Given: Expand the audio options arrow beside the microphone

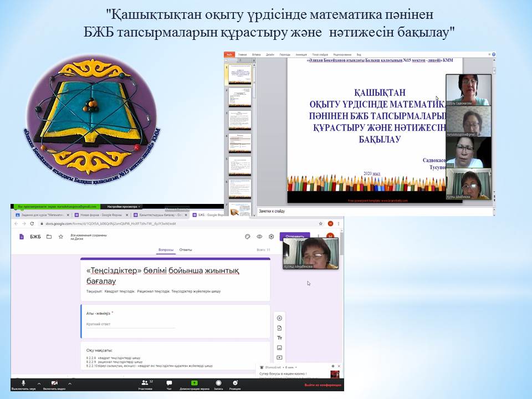Looking at the screenshot, I should [x=39, y=383].
